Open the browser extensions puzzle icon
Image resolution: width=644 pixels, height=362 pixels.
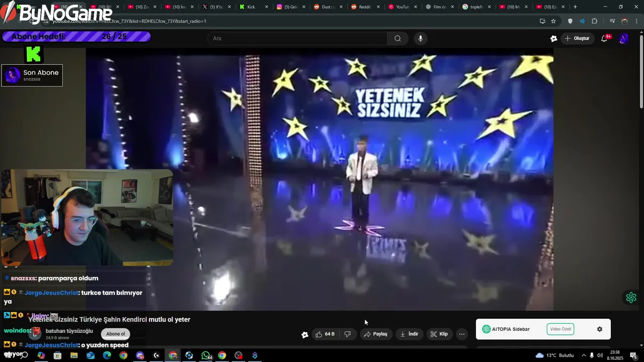(x=595, y=21)
